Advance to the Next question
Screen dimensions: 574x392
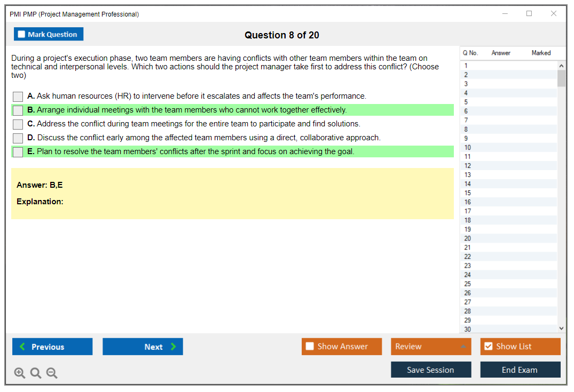[x=143, y=347]
